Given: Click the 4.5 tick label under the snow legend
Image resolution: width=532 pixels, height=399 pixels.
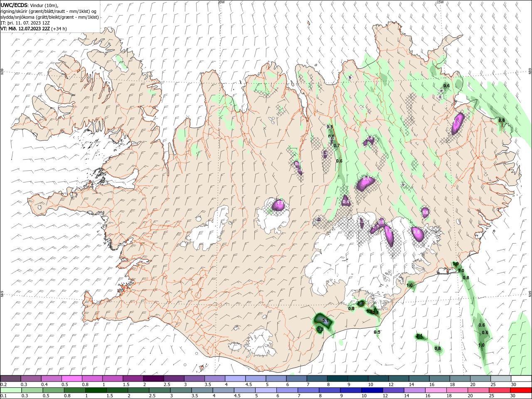Looking at the screenshot, I should 249,384.
